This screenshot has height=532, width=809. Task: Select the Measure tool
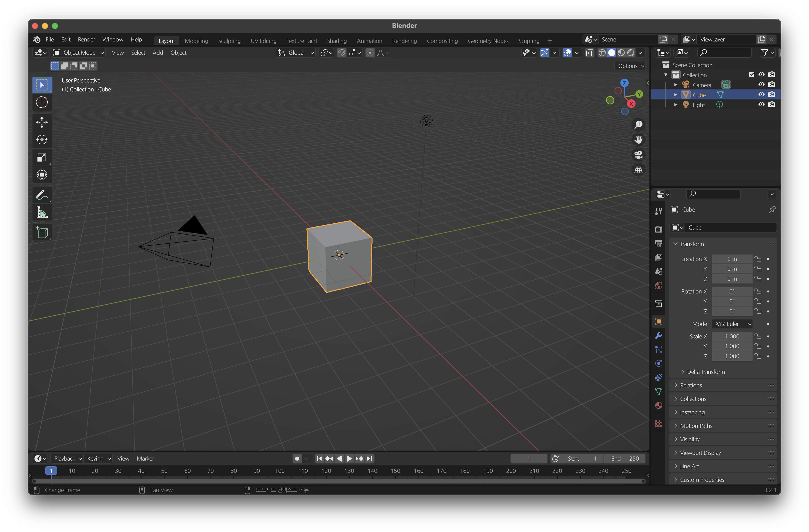point(42,213)
